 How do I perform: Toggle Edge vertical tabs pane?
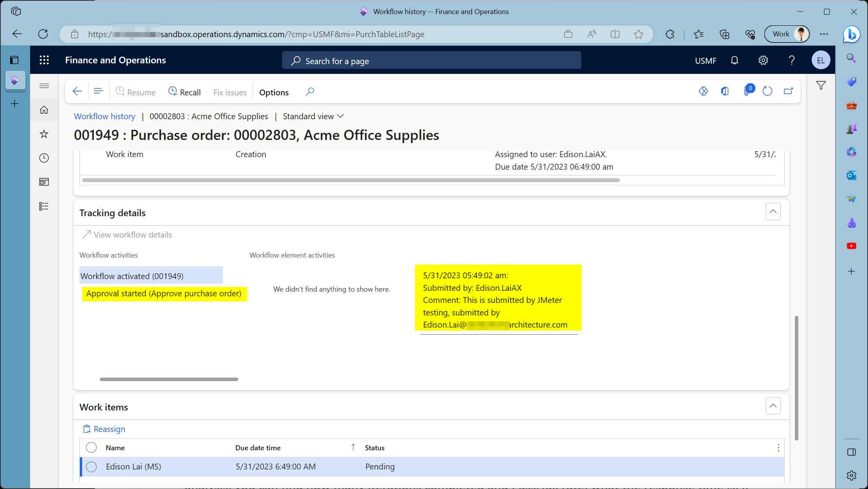tap(14, 60)
